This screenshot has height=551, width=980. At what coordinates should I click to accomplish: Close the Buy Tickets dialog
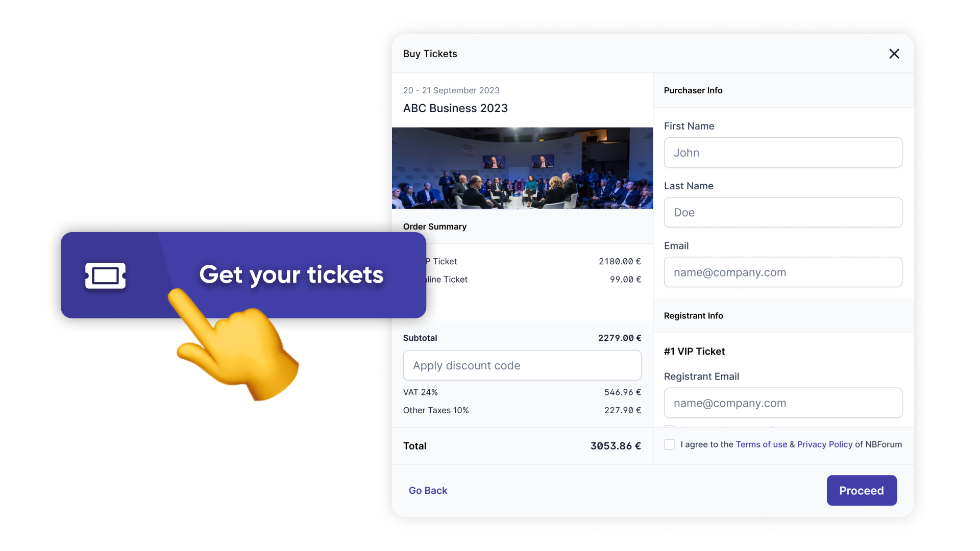pyautogui.click(x=894, y=54)
